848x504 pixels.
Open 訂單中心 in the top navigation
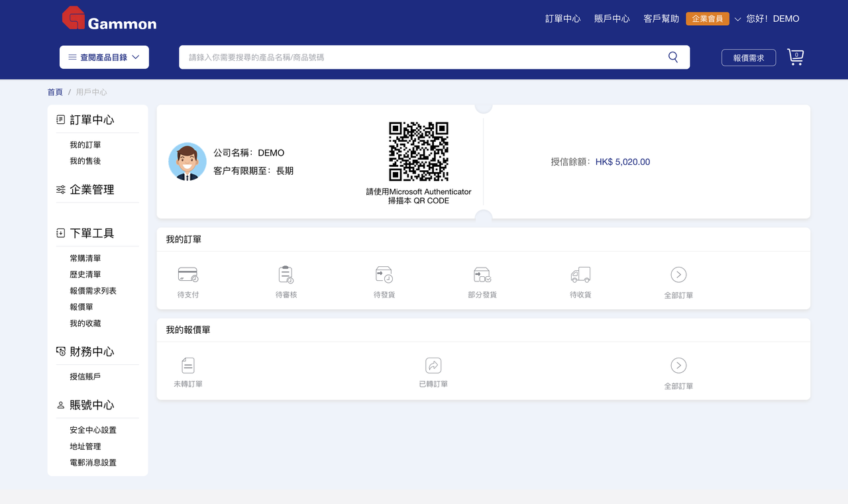(x=562, y=19)
